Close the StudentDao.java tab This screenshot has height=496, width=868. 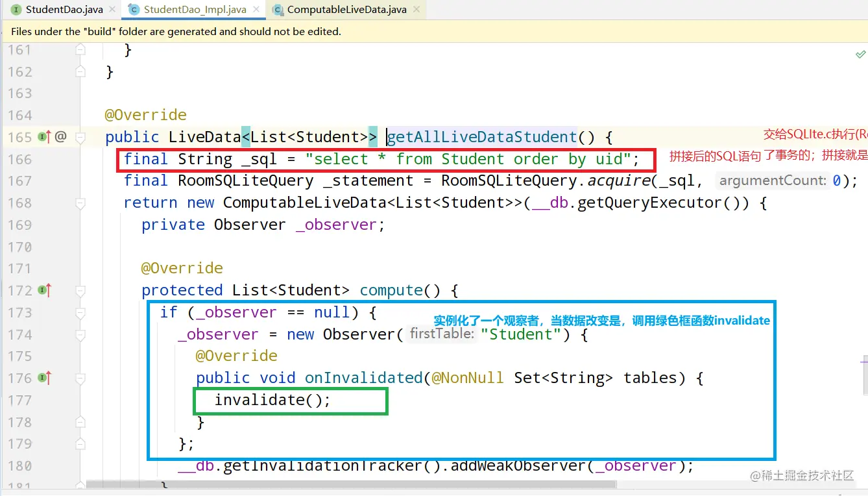pos(113,10)
